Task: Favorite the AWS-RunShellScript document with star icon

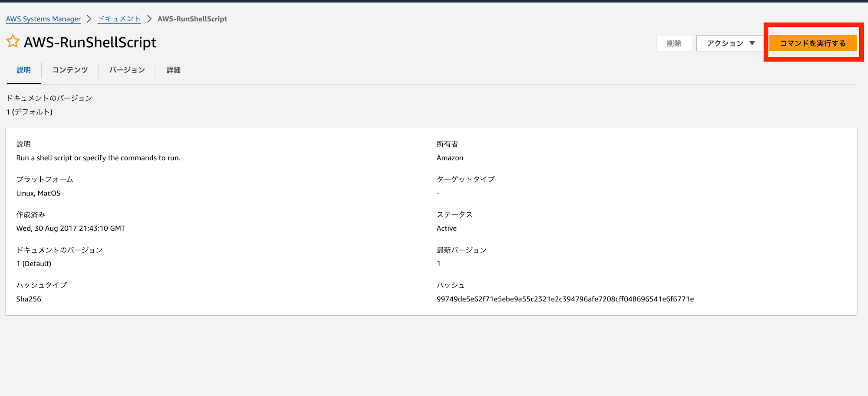Action: (x=13, y=42)
